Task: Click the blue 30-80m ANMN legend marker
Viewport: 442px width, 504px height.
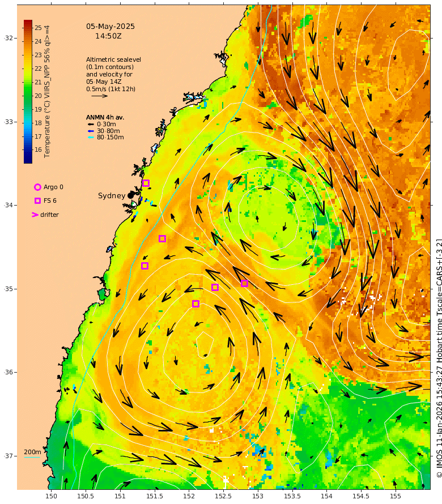Action: [91, 131]
